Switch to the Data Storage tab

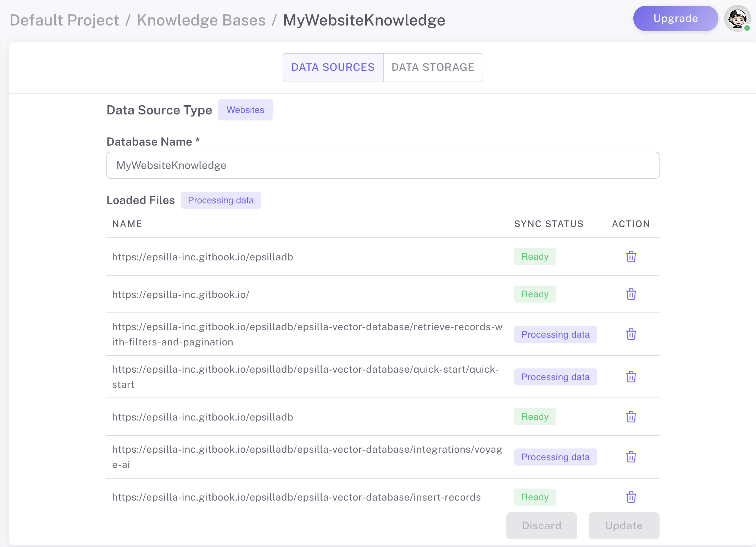tap(433, 67)
